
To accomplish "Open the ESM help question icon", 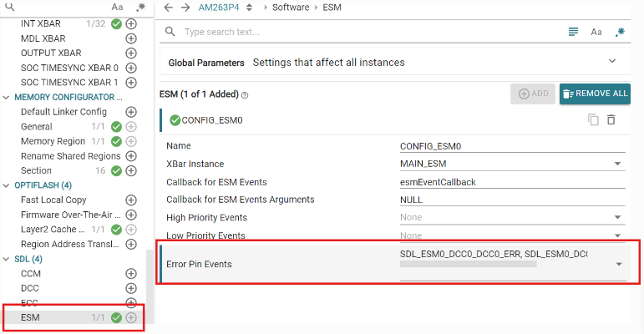I will (x=245, y=95).
